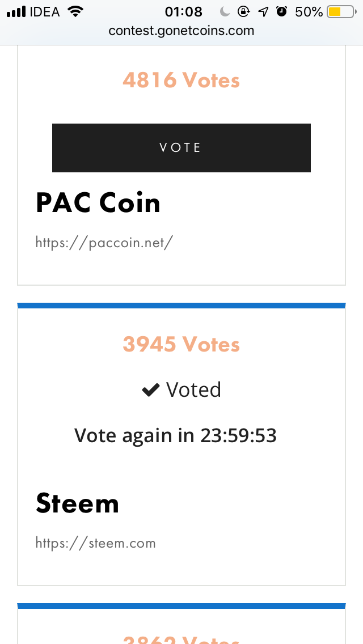Tap the contest.gonetcoins.com address bar
Screen dimensions: 363x644
[x=181, y=31]
